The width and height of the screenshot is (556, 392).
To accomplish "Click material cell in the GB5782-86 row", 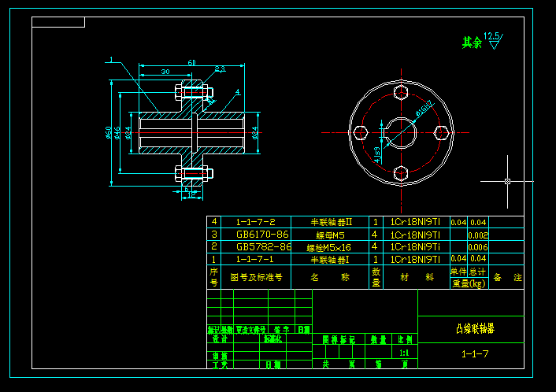I will (x=415, y=247).
